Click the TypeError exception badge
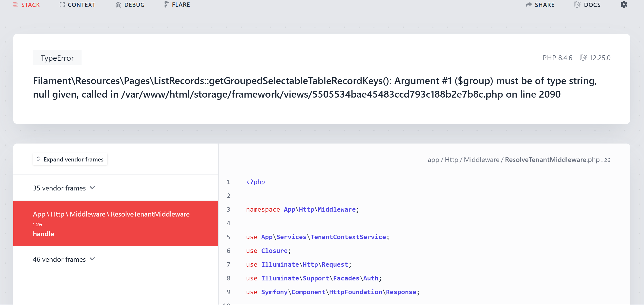The height and width of the screenshot is (305, 644). pyautogui.click(x=57, y=58)
